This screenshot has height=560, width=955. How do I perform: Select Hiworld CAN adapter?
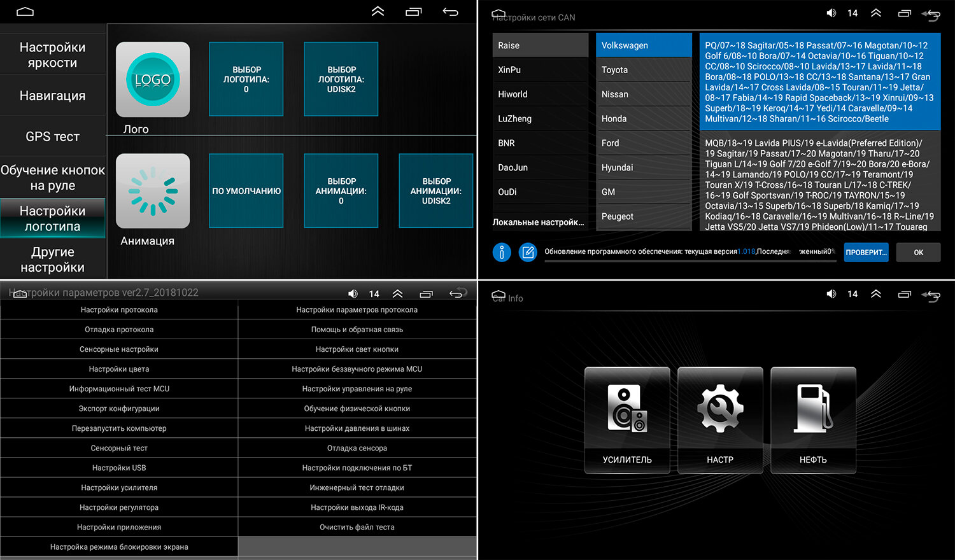tap(541, 94)
